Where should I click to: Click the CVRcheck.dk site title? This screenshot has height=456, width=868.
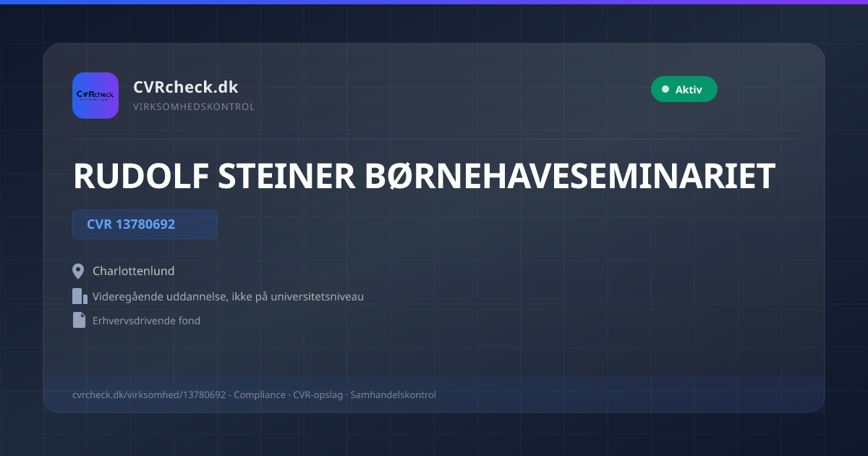tap(186, 87)
